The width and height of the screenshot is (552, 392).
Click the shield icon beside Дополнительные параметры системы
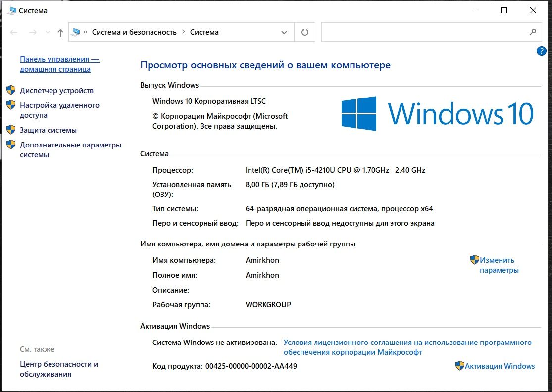click(11, 144)
